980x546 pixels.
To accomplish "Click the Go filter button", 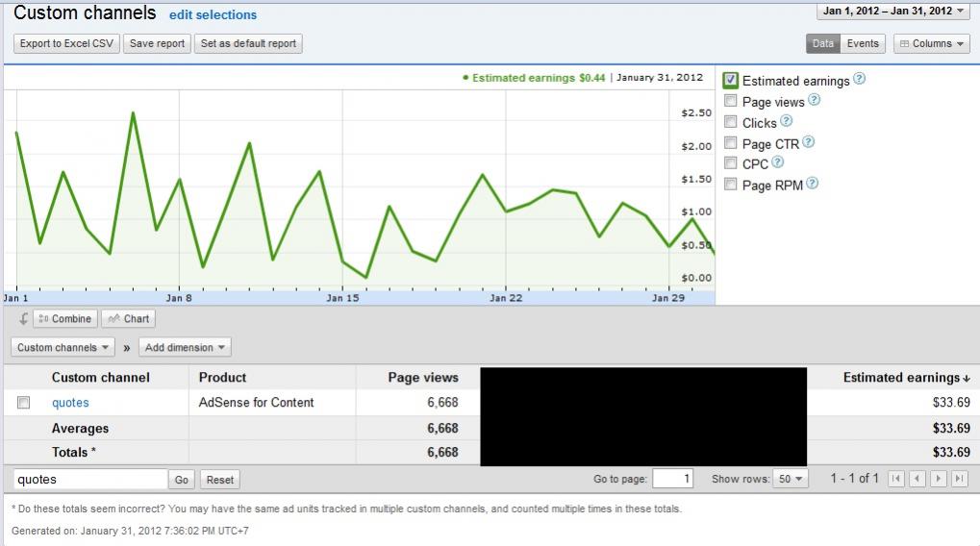I will tap(181, 480).
